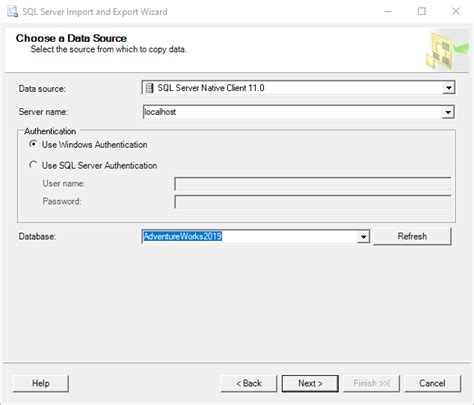Click the server icon beside Native Client 11.0
Screen dimensions: 474x405
pyautogui.click(x=150, y=88)
